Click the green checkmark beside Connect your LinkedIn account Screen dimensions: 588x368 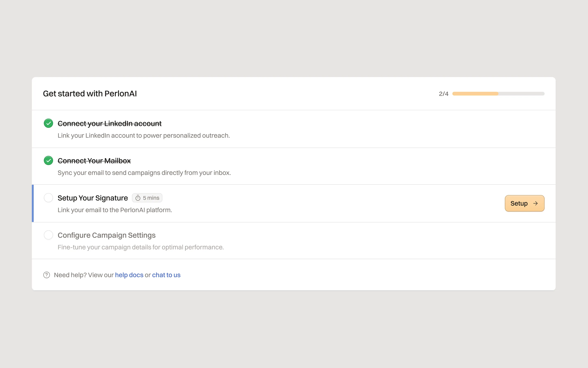click(x=48, y=123)
